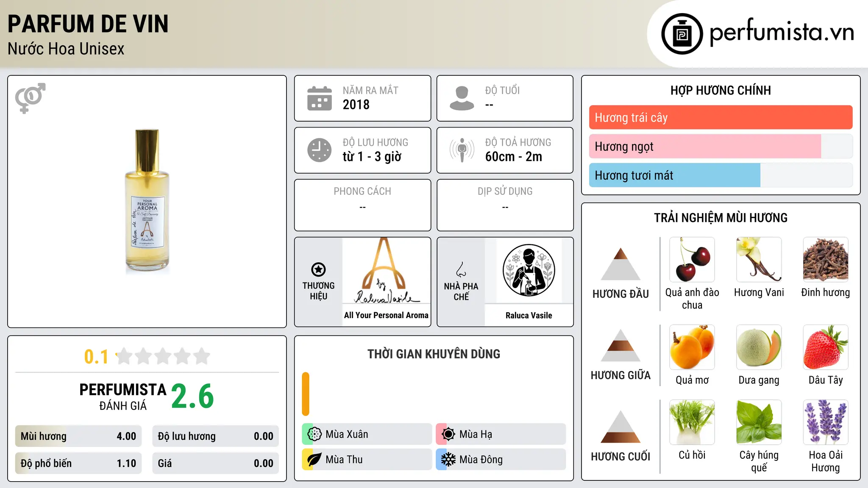Image resolution: width=868 pixels, height=488 pixels.
Task: Click the Parfum de Vin bottle photo
Action: tap(147, 201)
